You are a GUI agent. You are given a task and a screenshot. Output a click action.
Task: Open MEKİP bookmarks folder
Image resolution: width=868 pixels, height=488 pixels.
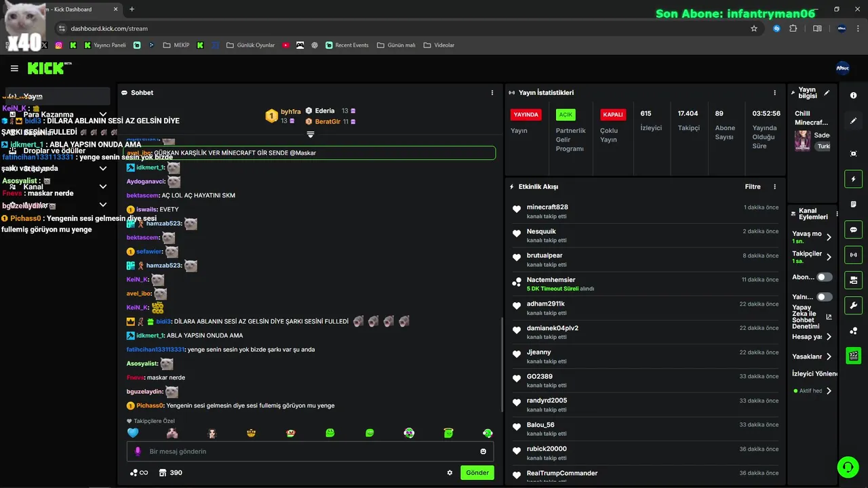176,45
